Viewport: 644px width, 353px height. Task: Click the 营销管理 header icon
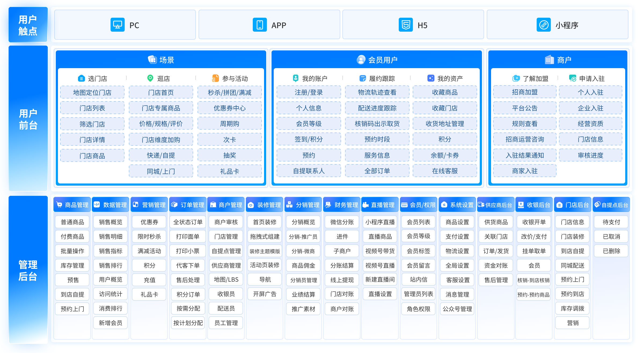tap(136, 205)
